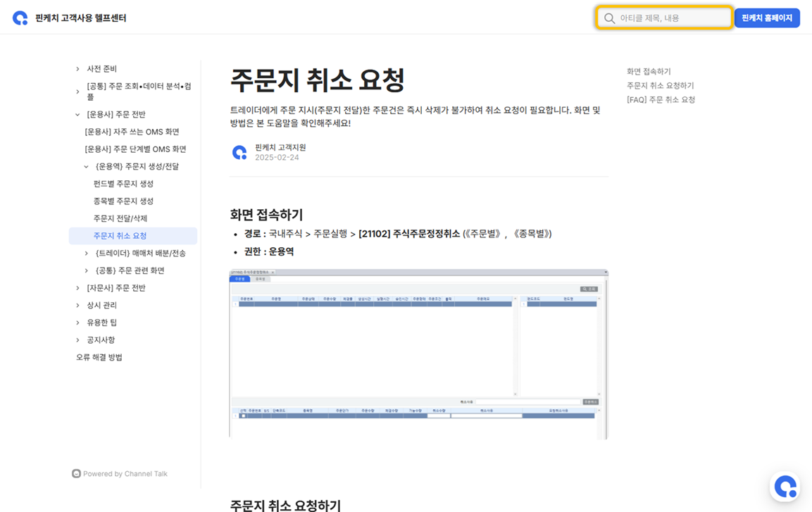Click the 핀케치 고객지원 author avatar

click(239, 152)
